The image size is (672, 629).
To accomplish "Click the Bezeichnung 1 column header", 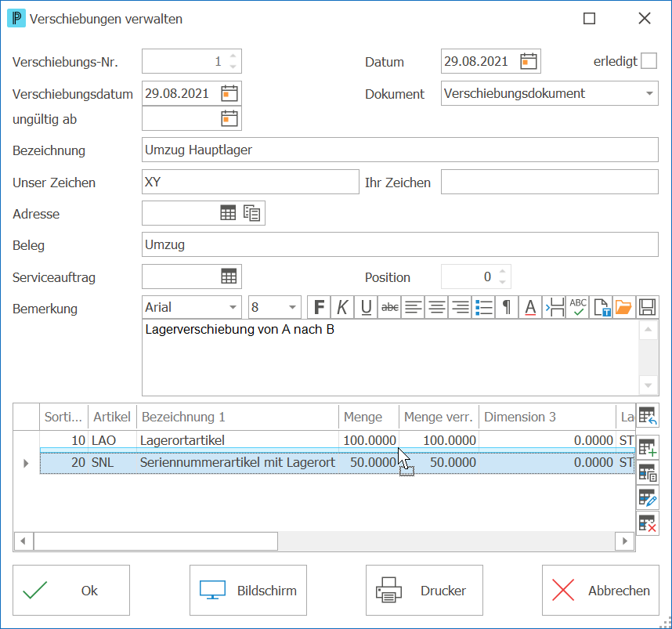I will point(237,417).
